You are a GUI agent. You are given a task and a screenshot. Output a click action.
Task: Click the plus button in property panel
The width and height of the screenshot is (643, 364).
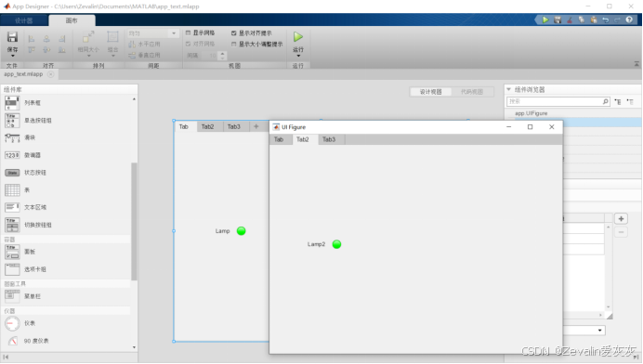click(621, 219)
